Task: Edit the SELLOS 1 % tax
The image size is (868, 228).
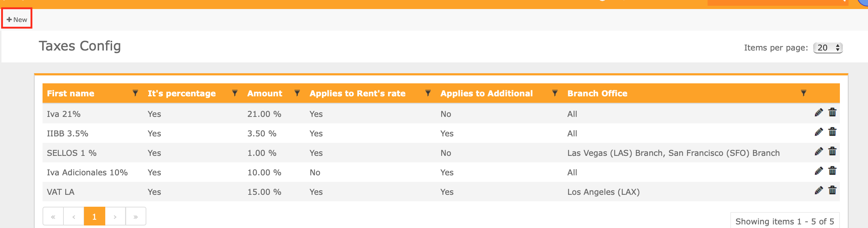Action: [x=819, y=152]
